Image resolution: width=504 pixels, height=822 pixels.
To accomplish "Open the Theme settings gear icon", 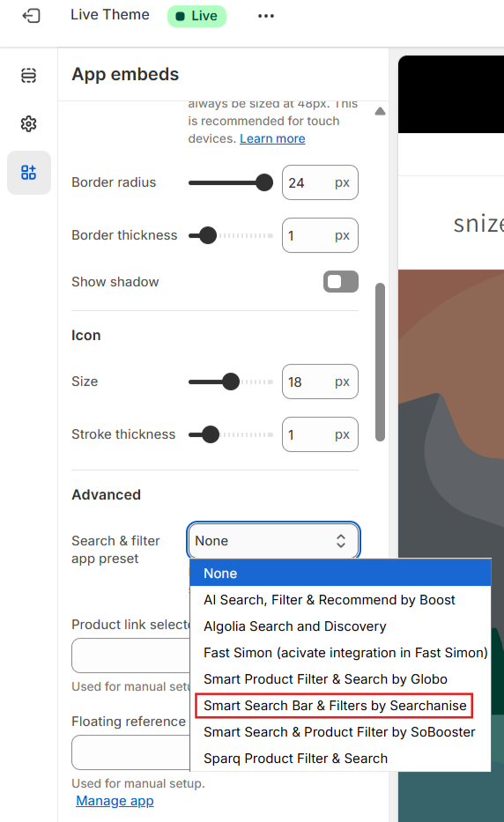I will [29, 123].
